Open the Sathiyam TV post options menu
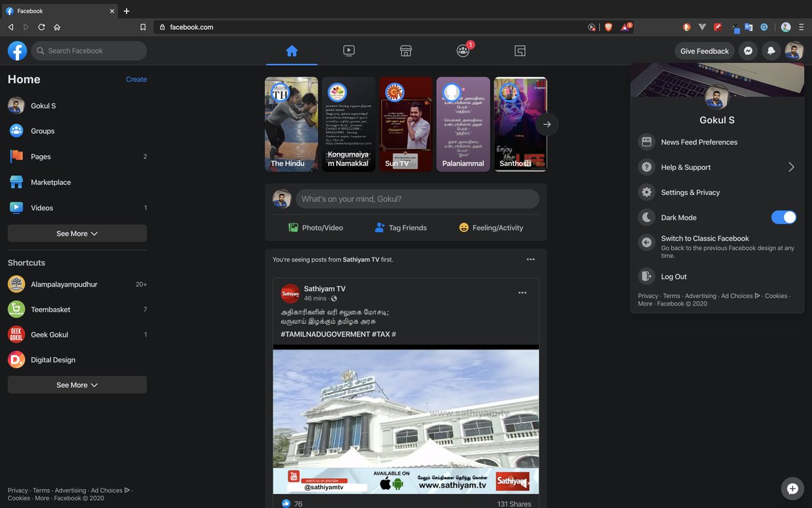 [522, 293]
